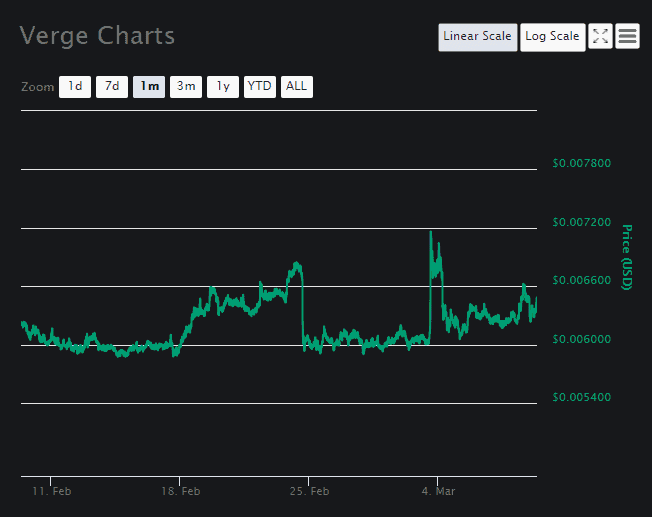Image resolution: width=652 pixels, height=517 pixels.
Task: Select the 1m zoom range
Action: pos(149,87)
